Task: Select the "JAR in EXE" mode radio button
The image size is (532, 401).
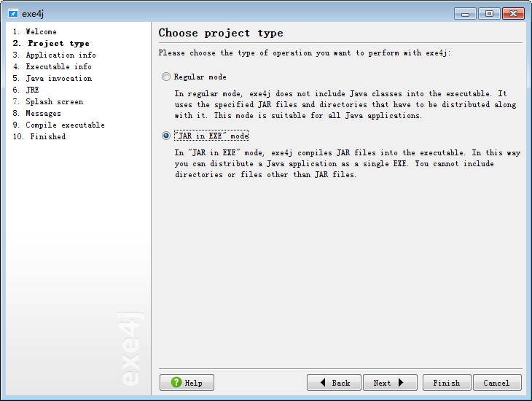Action: 166,136
